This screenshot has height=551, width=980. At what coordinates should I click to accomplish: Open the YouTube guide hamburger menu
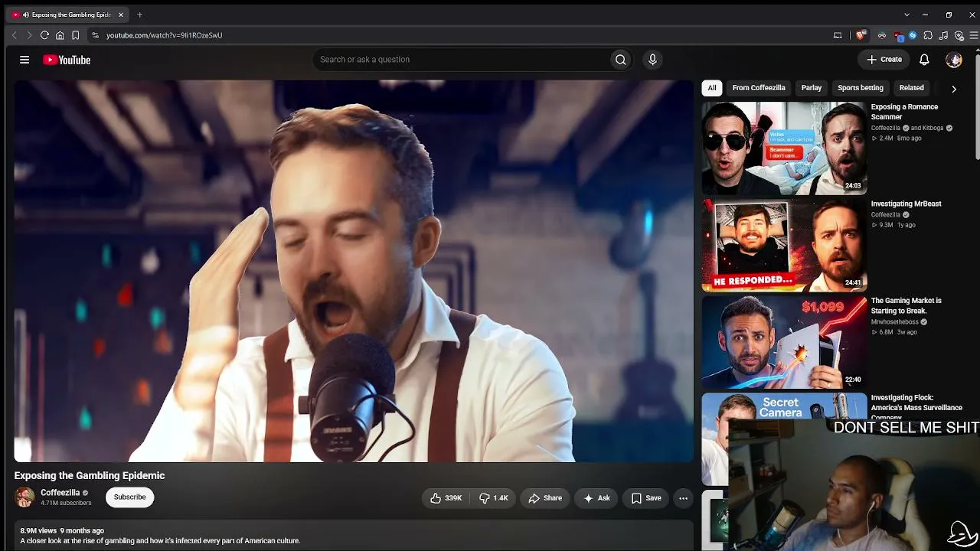[x=24, y=60]
